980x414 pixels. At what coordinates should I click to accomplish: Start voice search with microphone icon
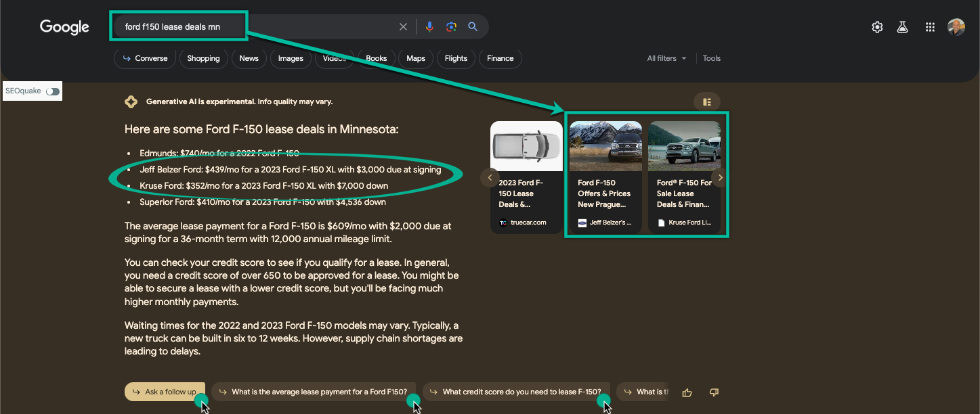click(x=429, y=27)
